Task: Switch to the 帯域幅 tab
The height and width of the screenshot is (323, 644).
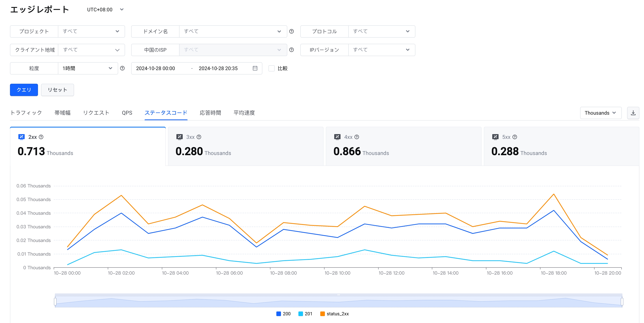Action: (63, 113)
